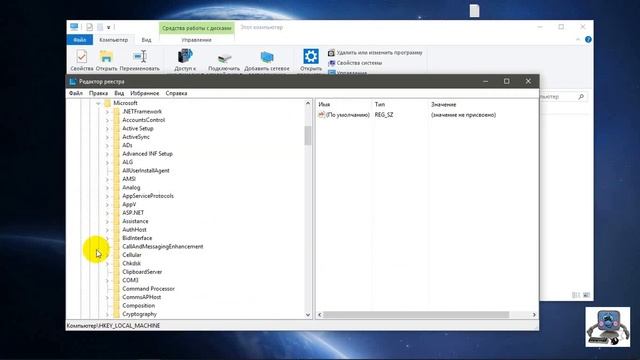This screenshot has height=360, width=640.
Task: Open Settings gear icon in ribbon
Action: (311, 56)
